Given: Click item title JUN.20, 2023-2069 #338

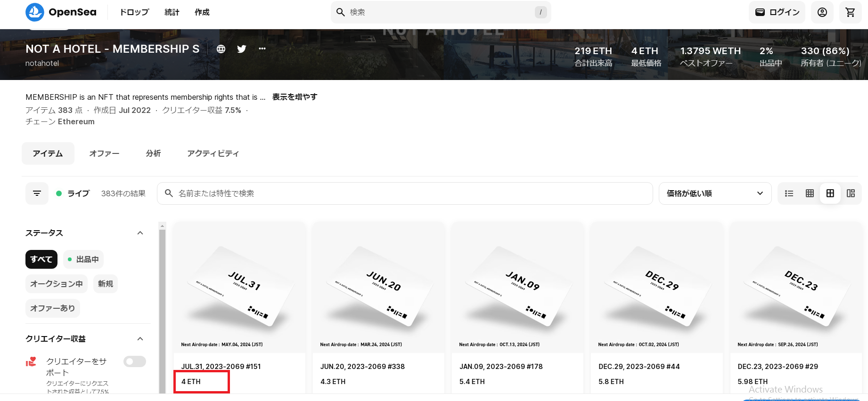Looking at the screenshot, I should [363, 367].
